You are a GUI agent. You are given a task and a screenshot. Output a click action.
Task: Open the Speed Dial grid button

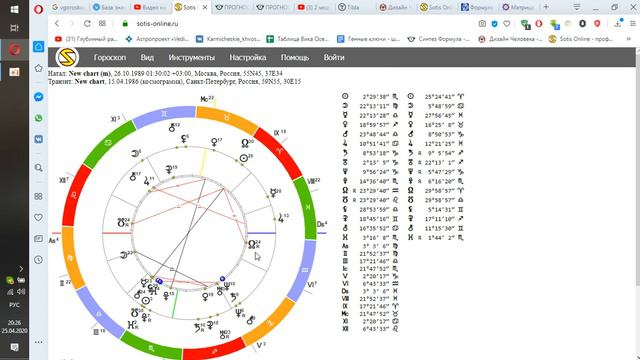pos(102,24)
